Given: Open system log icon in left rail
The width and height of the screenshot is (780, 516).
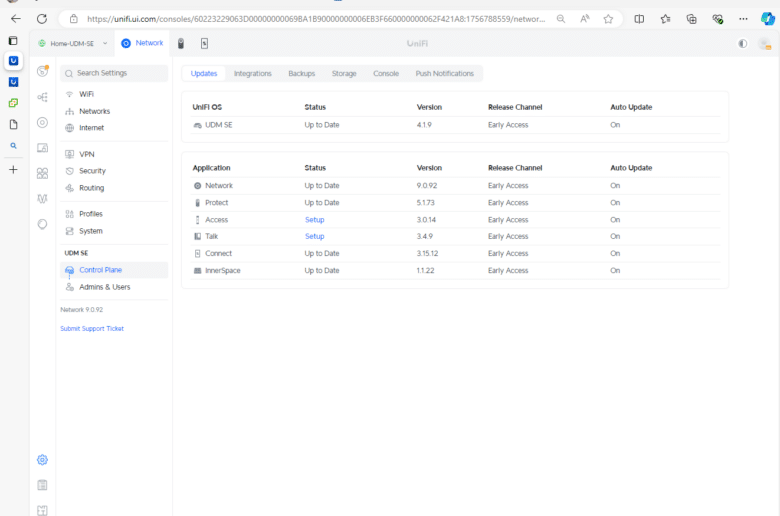Looking at the screenshot, I should point(43,485).
